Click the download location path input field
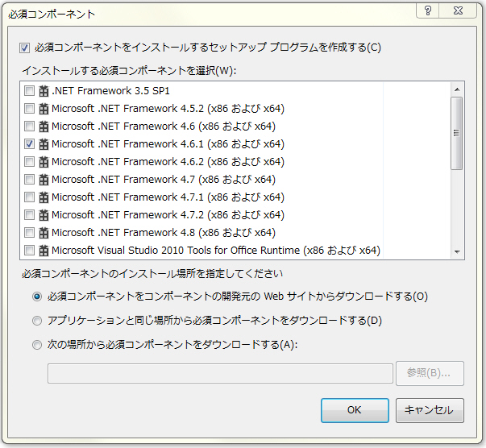Viewport: 486px width, 448px height. tap(220, 374)
